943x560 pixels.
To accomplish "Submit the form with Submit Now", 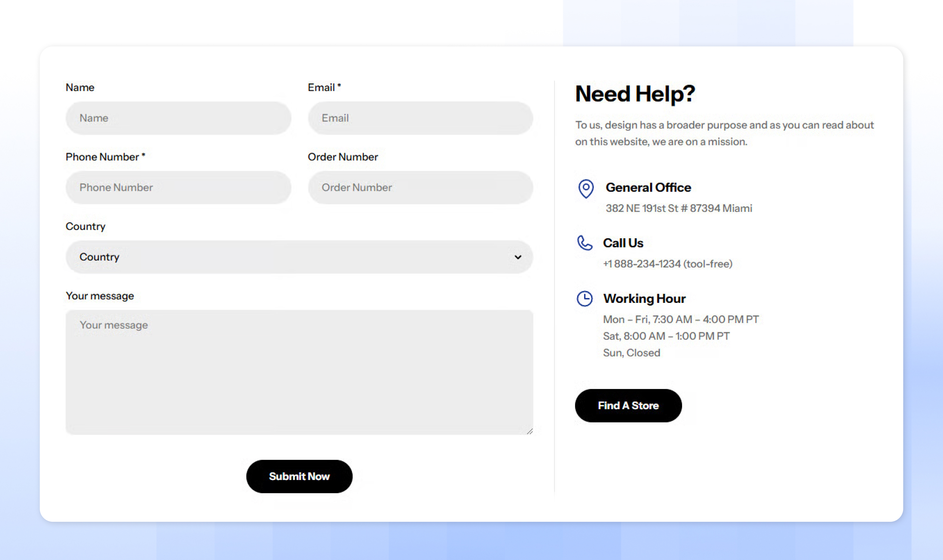I will [x=299, y=476].
